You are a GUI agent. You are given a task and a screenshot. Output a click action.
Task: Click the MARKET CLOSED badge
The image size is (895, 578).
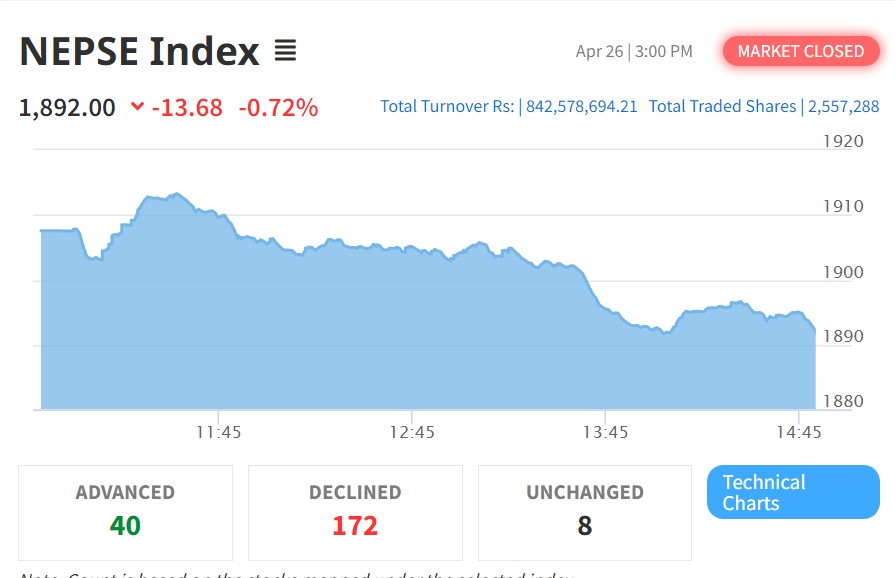[800, 51]
